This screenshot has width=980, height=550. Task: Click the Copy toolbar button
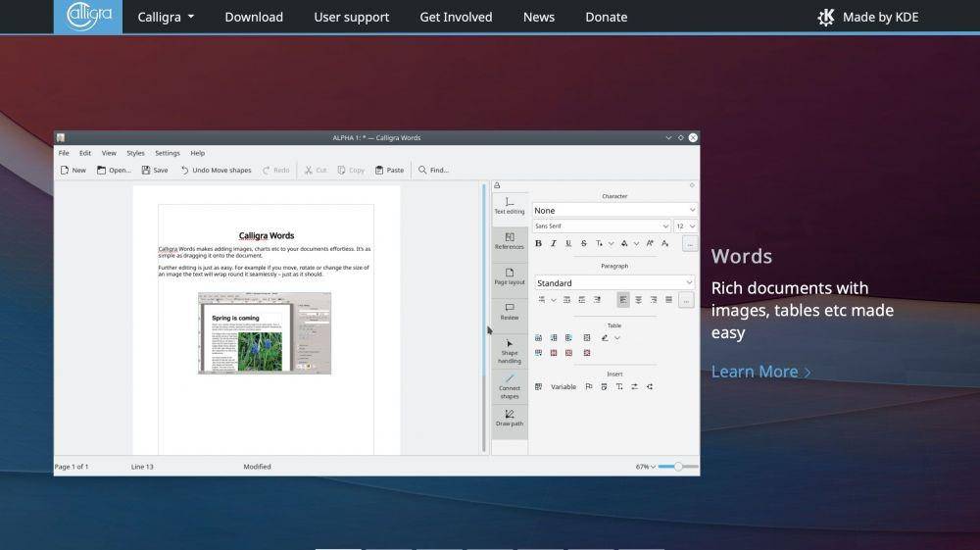click(x=351, y=170)
